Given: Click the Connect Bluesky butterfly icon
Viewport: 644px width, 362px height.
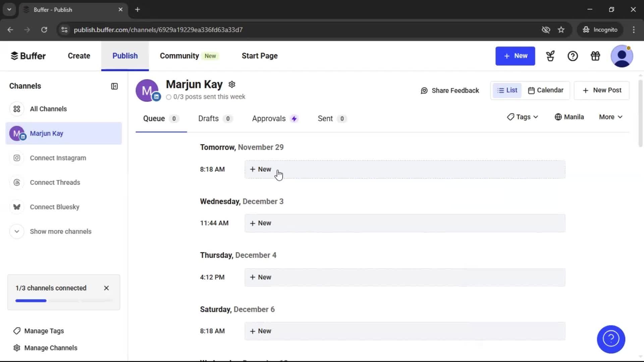Looking at the screenshot, I should pos(17,207).
